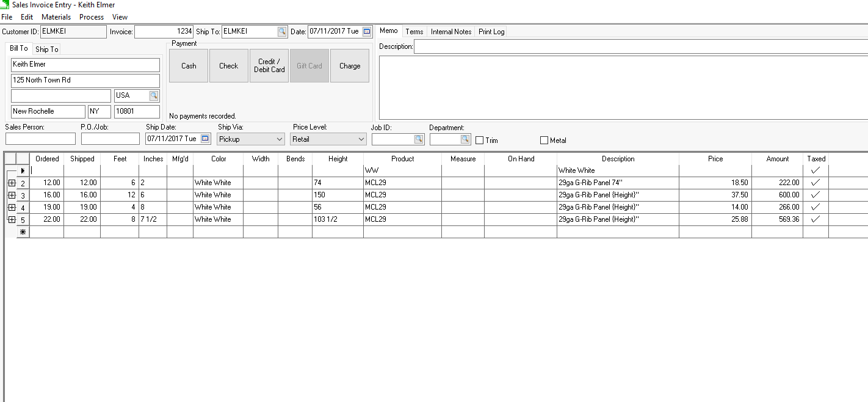Switch to the Ship To address tab
868x402 pixels.
47,49
